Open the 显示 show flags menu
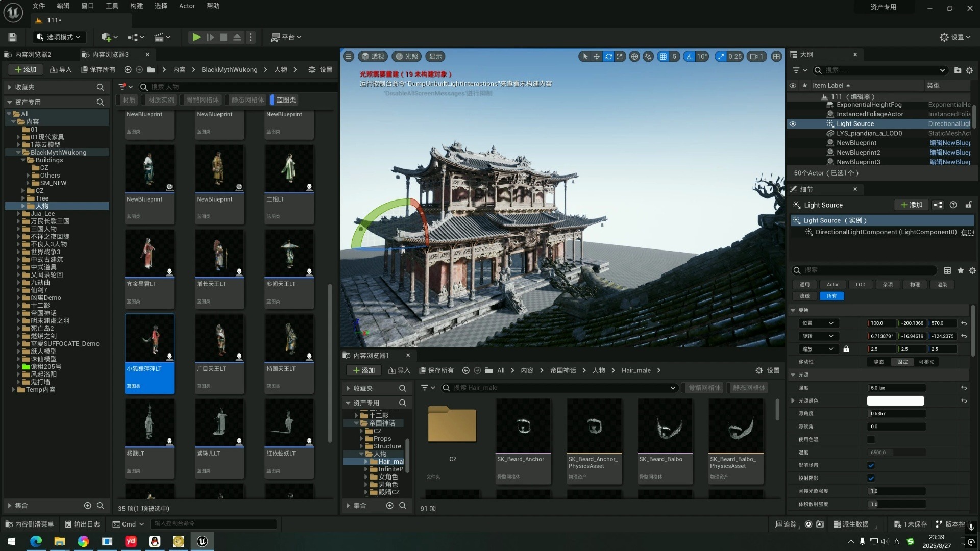980x551 pixels. pos(435,57)
